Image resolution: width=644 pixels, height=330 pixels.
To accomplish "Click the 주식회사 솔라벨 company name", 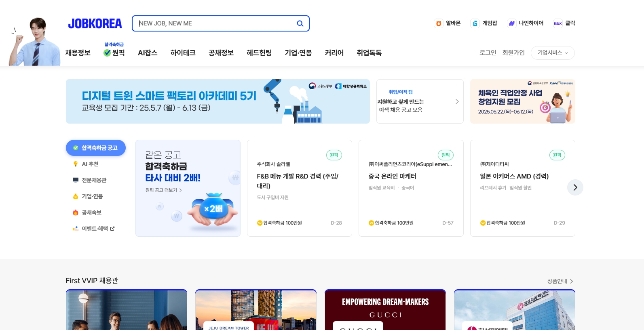I will click(x=274, y=164).
